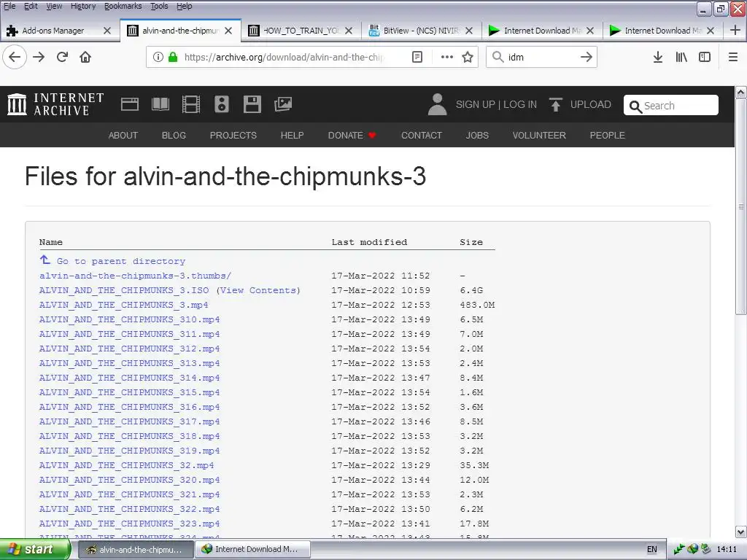Click the green padlock secure connection icon
The width and height of the screenshot is (747, 560).
[173, 57]
